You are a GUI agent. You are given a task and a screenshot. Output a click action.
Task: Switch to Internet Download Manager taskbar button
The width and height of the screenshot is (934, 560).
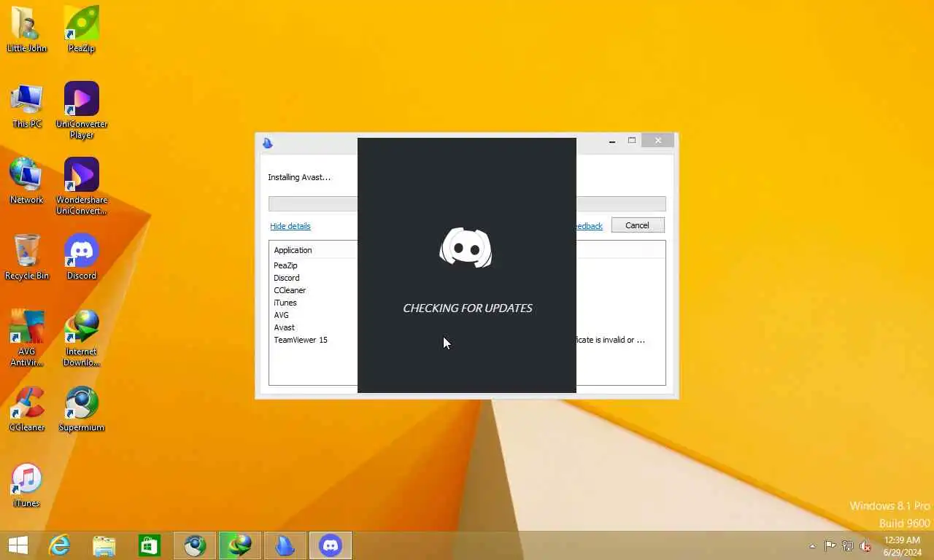click(x=240, y=545)
